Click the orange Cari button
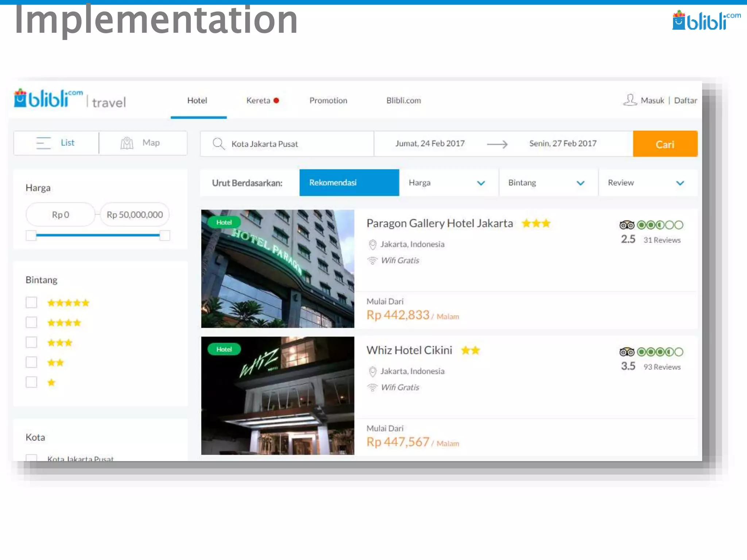This screenshot has width=747, height=560. [665, 144]
